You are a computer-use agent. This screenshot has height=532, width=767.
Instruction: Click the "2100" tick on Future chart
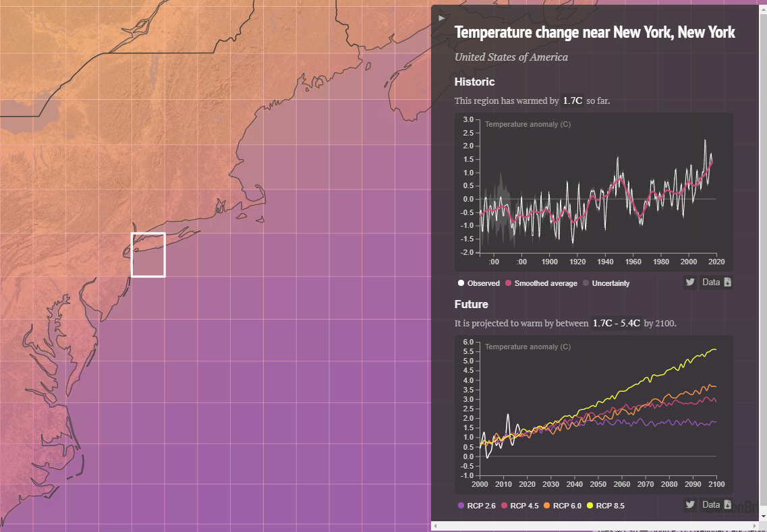[716, 484]
